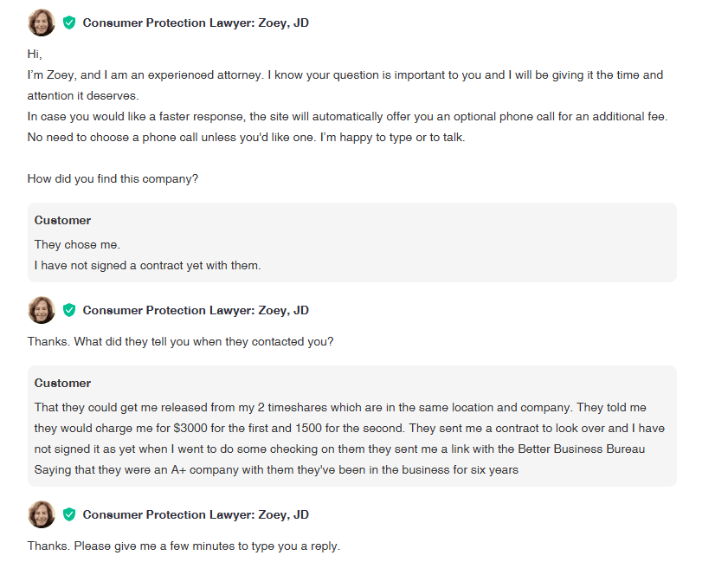728x562 pixels.
Task: Click the green verified badge in the first message header
Action: (69, 23)
